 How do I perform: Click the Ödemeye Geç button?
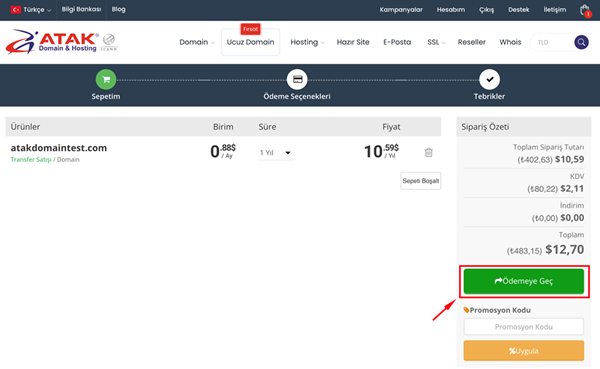pyautogui.click(x=524, y=281)
